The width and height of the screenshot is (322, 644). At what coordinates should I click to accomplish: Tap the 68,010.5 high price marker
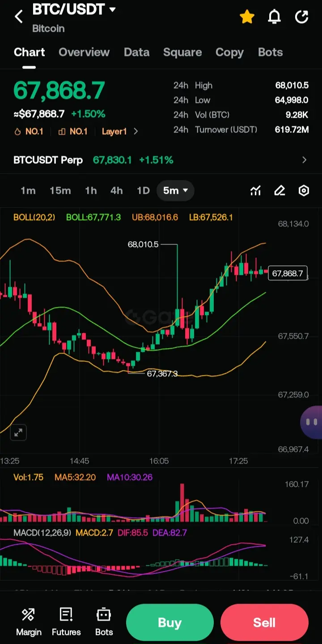143,244
